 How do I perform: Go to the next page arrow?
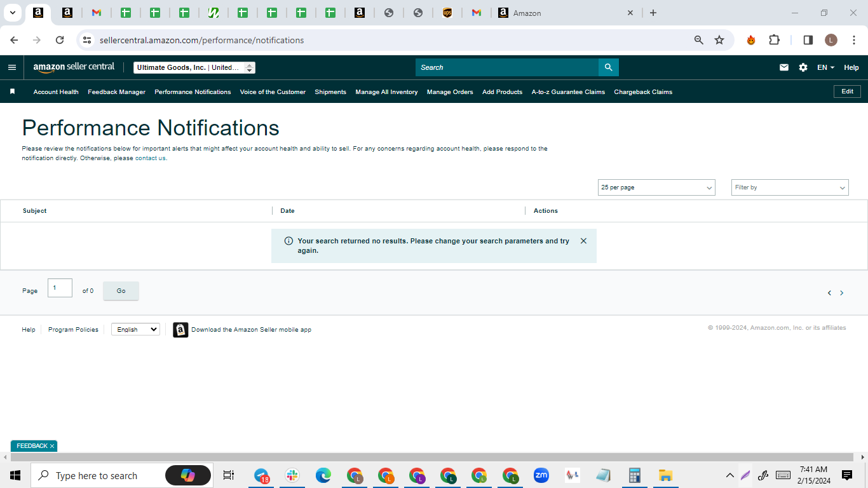pyautogui.click(x=842, y=293)
